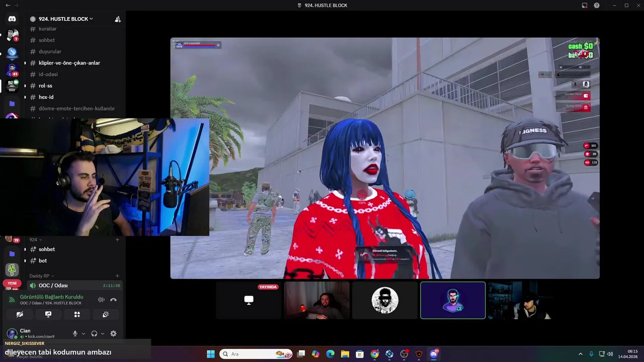Screen dimensions: 644x362
Task: Open Discord user settings gear
Action: coord(113,333)
